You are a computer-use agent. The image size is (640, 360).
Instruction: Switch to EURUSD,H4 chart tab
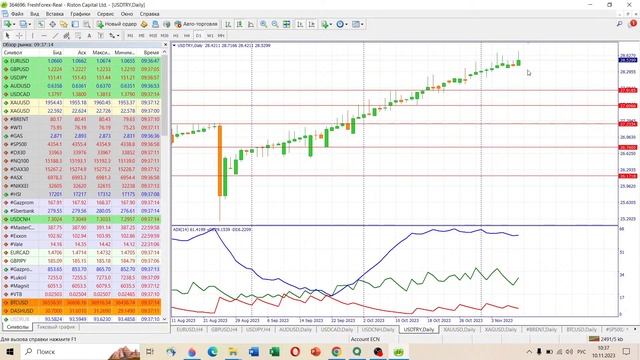(189, 329)
